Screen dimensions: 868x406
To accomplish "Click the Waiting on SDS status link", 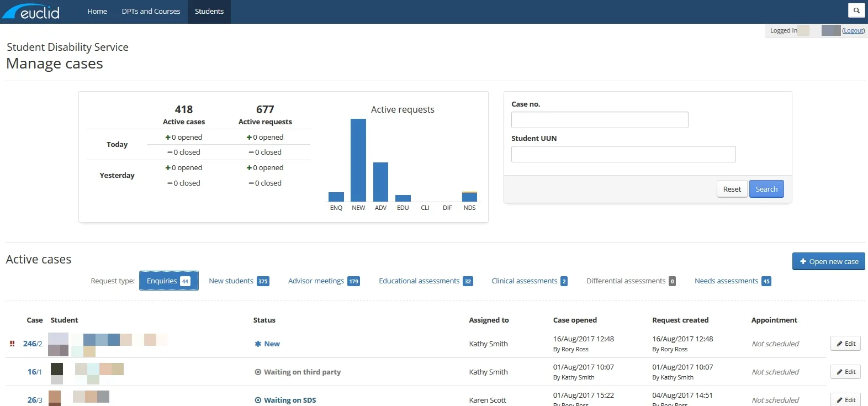I will pos(290,400).
